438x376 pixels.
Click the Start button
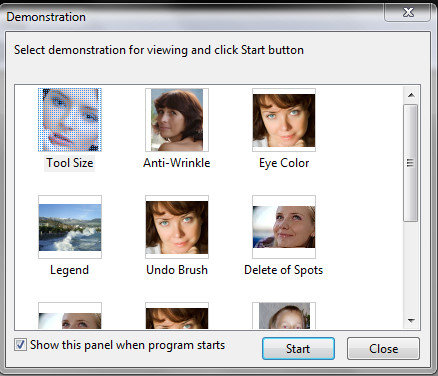[x=298, y=349]
